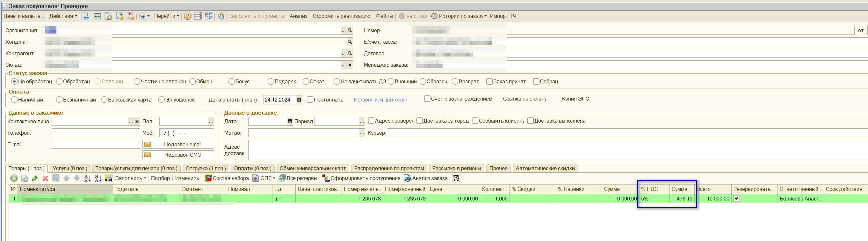Check the Заказ принят checkbox
The image size is (868, 241).
[489, 81]
